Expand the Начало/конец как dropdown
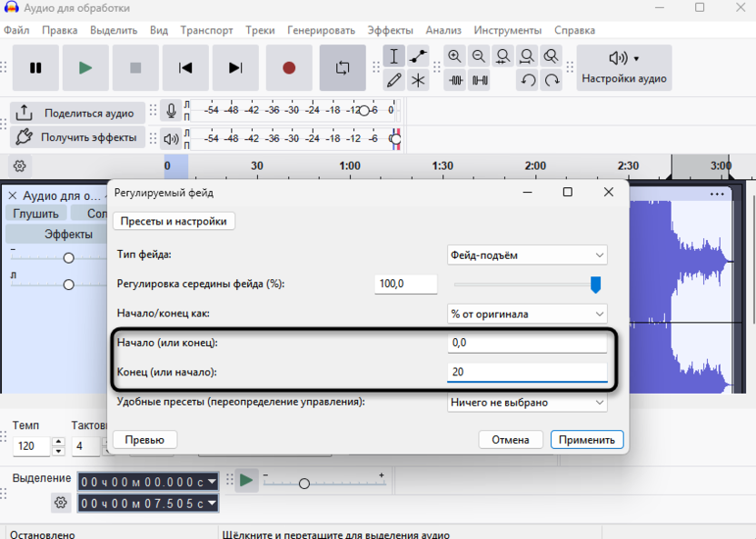This screenshot has height=539, width=756. (528, 314)
